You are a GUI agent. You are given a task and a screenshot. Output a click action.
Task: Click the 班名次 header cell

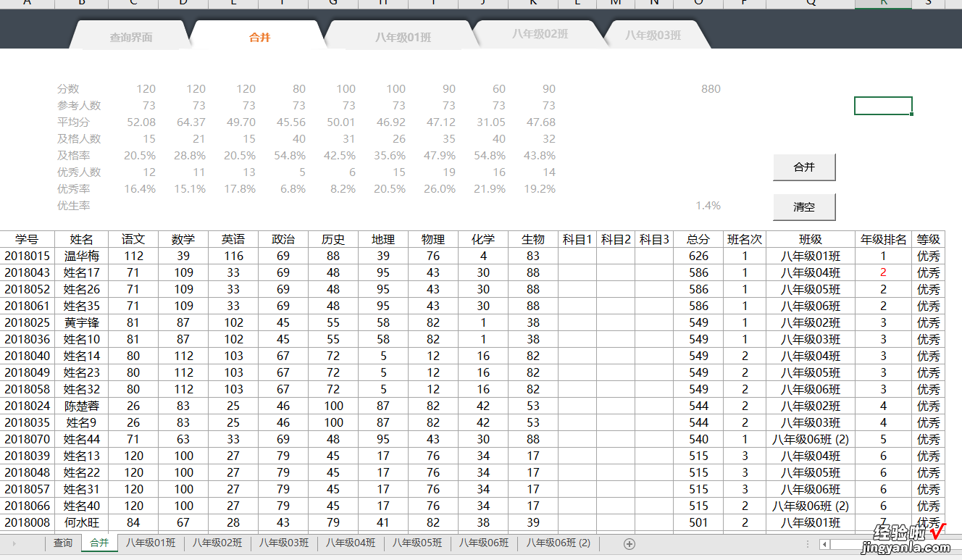745,239
